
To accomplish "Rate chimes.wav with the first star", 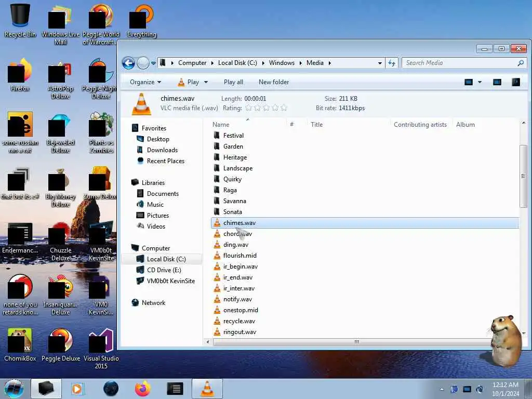I will point(249,108).
